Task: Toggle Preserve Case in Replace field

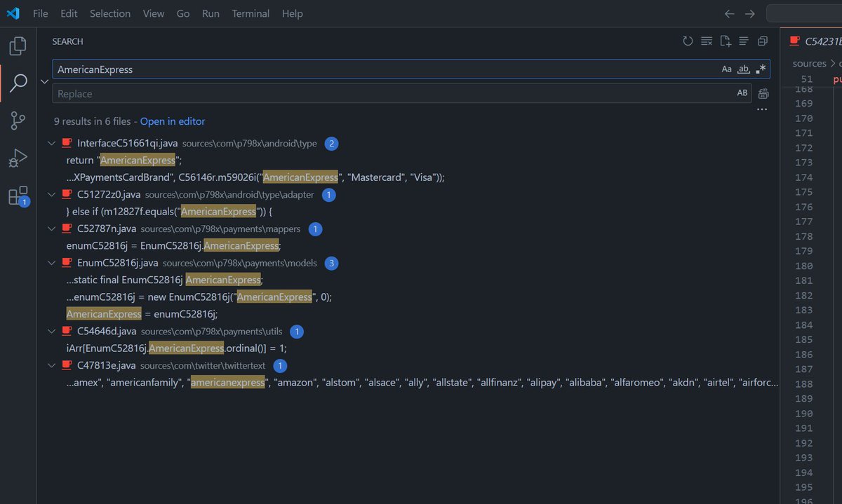Action: click(742, 93)
